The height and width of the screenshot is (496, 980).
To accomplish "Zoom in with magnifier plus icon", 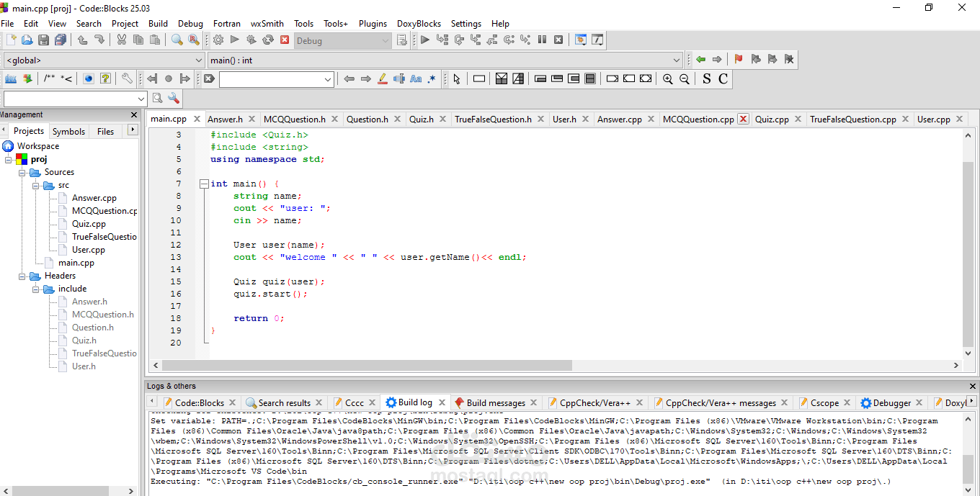I will (x=668, y=79).
